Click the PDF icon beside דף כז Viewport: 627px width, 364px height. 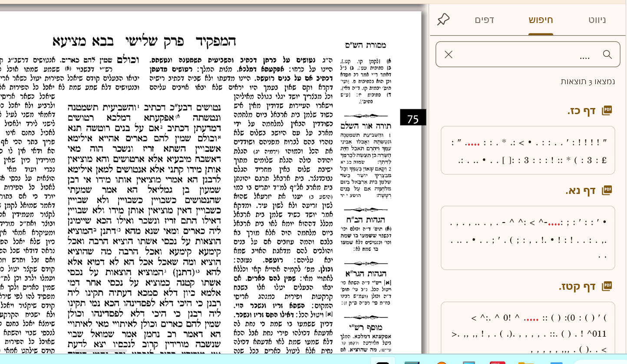tap(607, 110)
